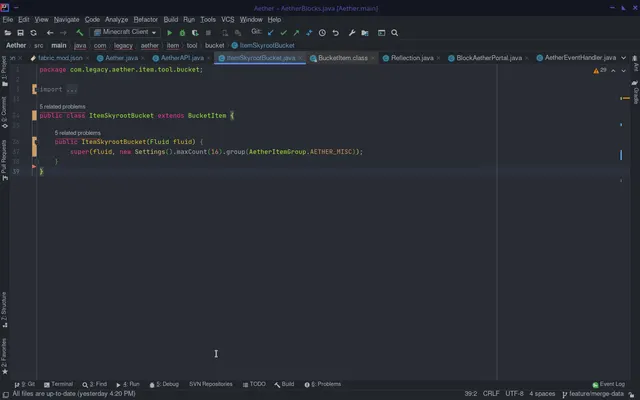Run Minecraft Client with green play icon
This screenshot has height=400, width=640.
pos(169,33)
